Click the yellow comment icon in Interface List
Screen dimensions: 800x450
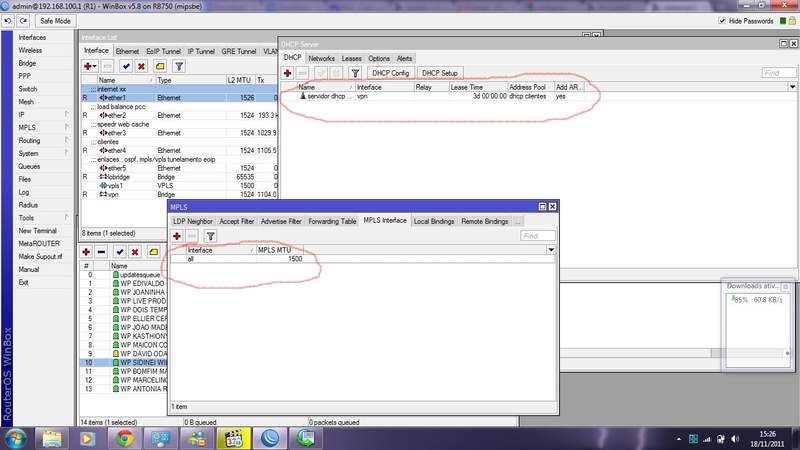pyautogui.click(x=160, y=66)
